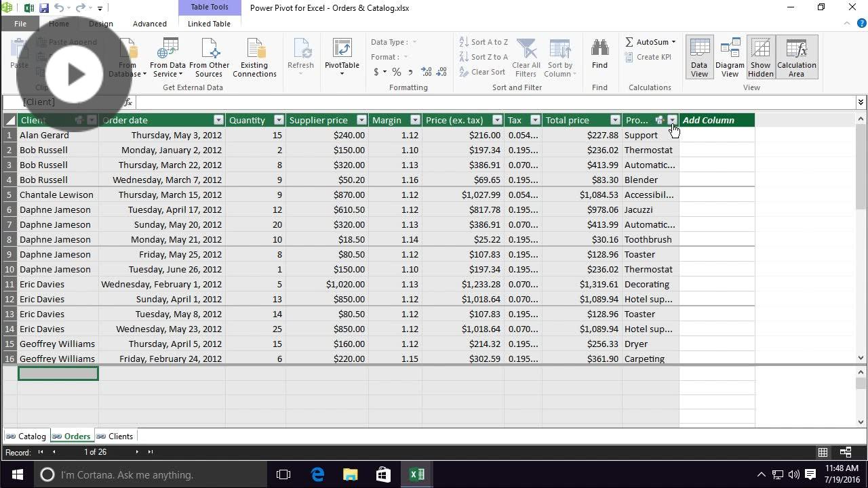
Task: Save the workbook from quick access toolbar
Action: (x=44, y=8)
